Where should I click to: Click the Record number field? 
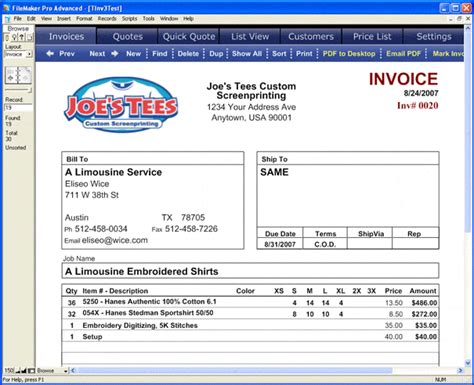click(x=18, y=107)
